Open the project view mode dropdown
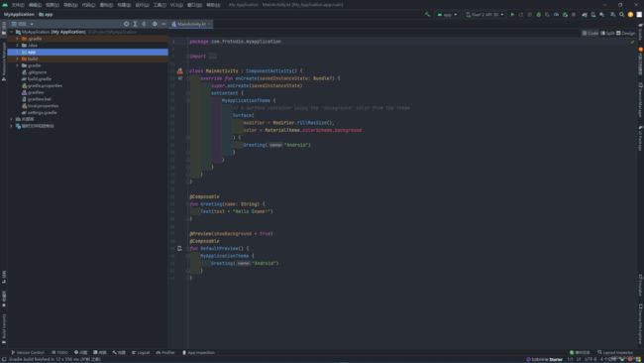 (23, 24)
